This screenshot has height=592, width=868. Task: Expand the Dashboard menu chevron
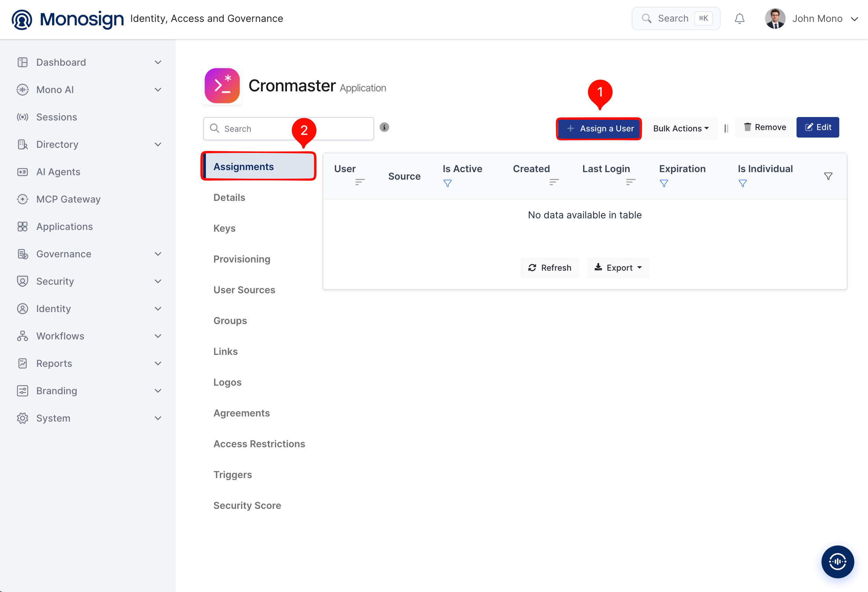(158, 62)
